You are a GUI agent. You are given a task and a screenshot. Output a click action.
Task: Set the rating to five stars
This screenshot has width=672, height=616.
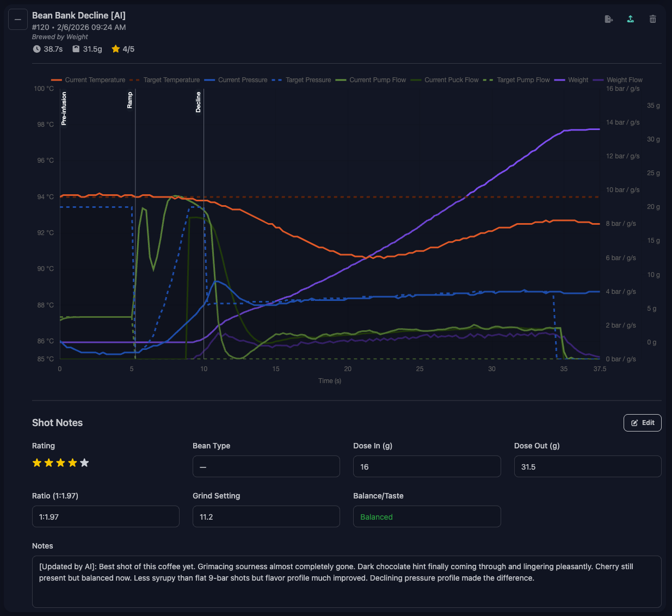click(x=84, y=463)
